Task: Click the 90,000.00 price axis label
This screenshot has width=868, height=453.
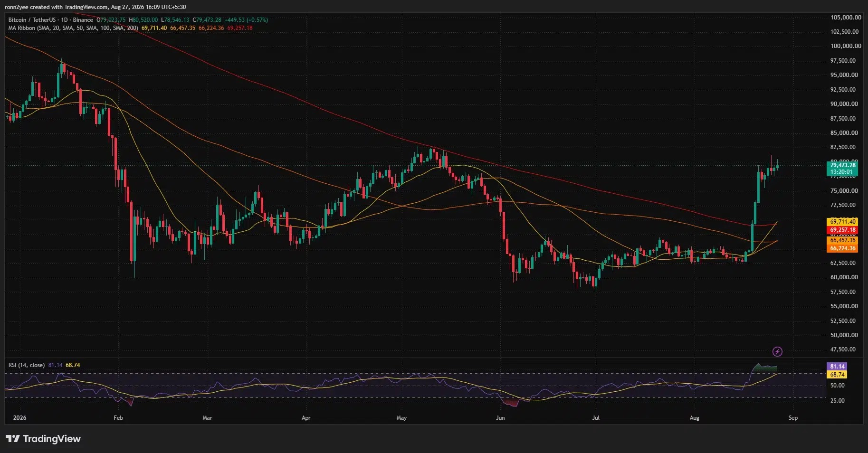Action: [844, 104]
